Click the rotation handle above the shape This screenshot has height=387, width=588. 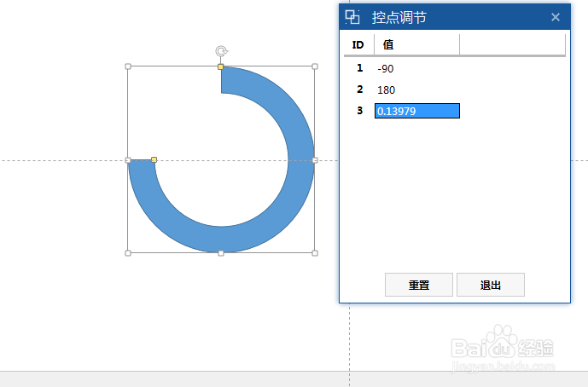tap(221, 51)
